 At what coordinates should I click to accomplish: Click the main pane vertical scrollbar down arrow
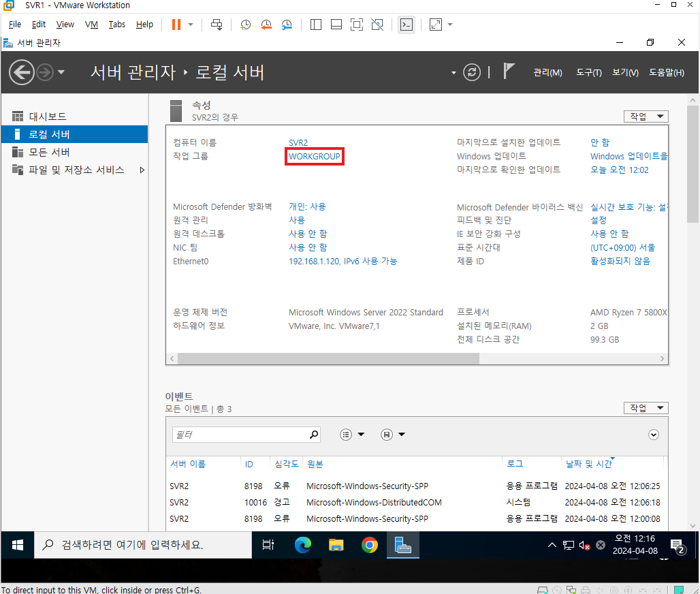pos(693,526)
